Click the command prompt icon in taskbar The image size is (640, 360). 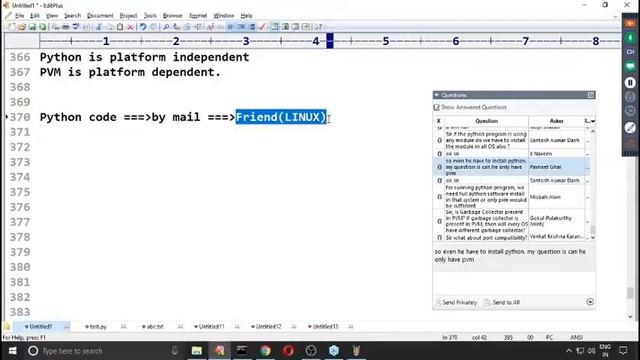point(242,351)
